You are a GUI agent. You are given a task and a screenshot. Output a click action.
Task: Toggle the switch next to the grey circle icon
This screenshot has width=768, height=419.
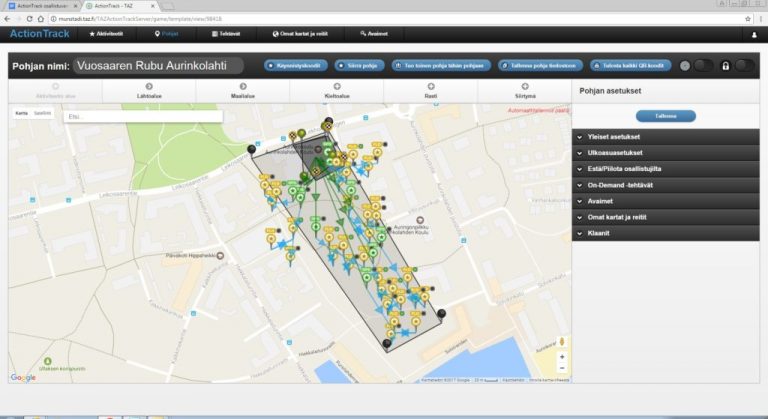(704, 65)
